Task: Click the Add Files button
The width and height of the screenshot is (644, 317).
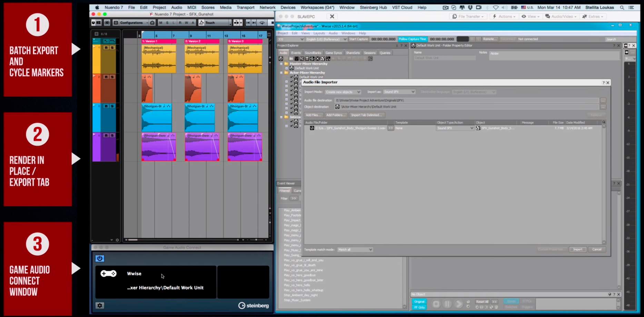Action: (313, 115)
